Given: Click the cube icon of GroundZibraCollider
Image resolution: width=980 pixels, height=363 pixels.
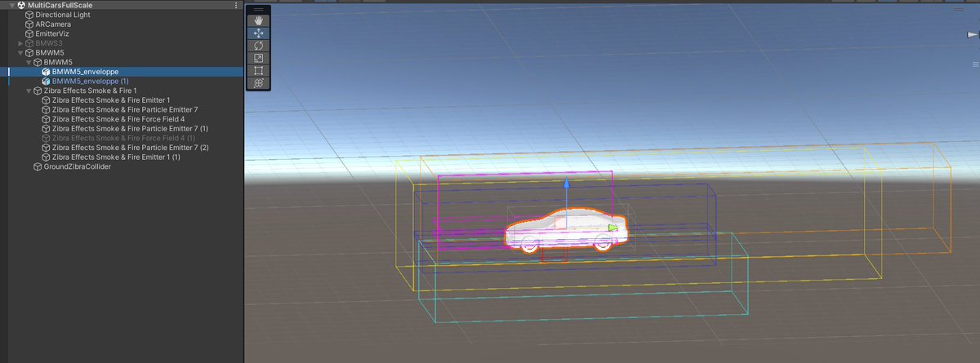Looking at the screenshot, I should (37, 166).
